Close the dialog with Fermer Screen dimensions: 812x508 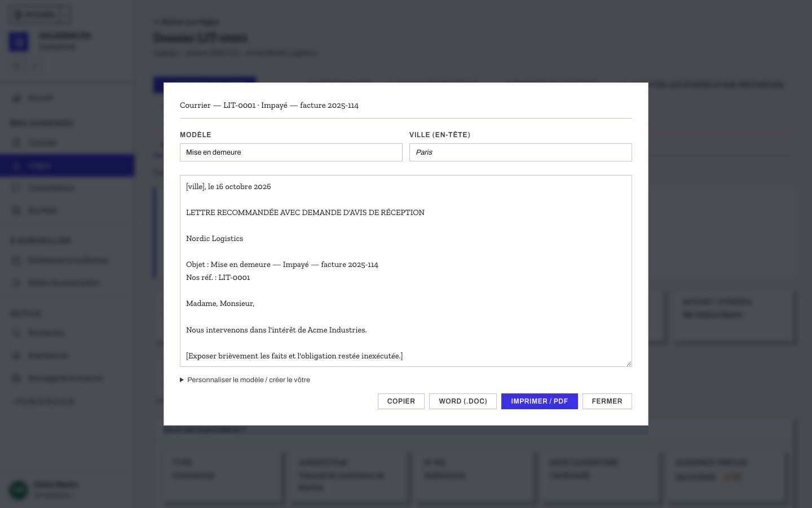coord(607,401)
